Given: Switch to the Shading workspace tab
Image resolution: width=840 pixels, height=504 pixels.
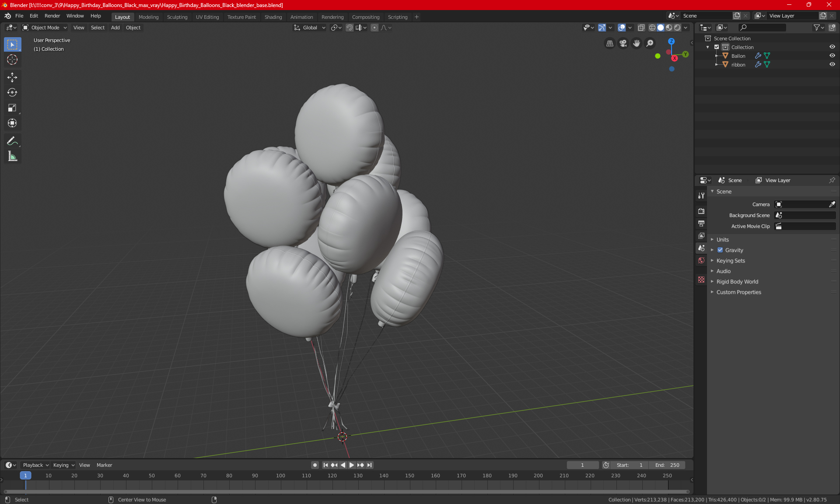Looking at the screenshot, I should pyautogui.click(x=273, y=17).
